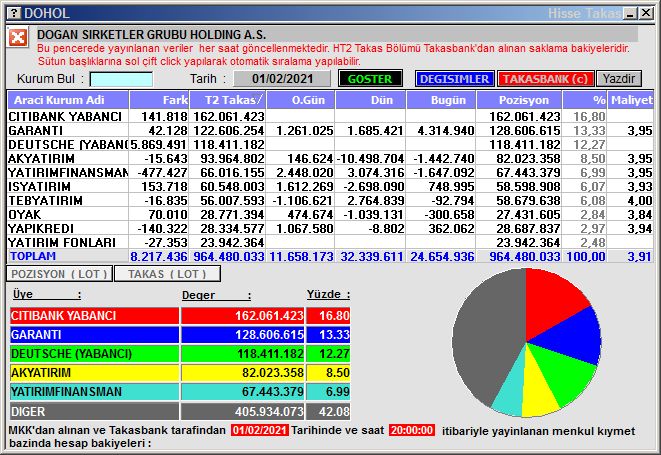Click the TOPLAM totals row label

[x=33, y=256]
